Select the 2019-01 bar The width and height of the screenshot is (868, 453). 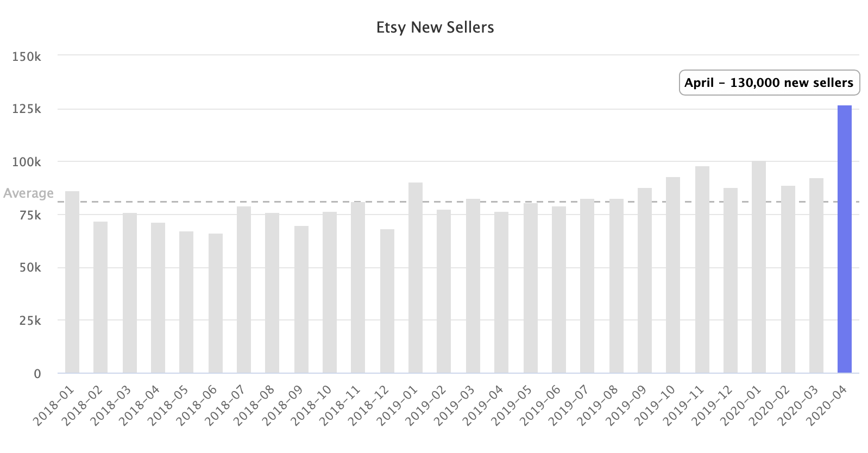pos(416,278)
